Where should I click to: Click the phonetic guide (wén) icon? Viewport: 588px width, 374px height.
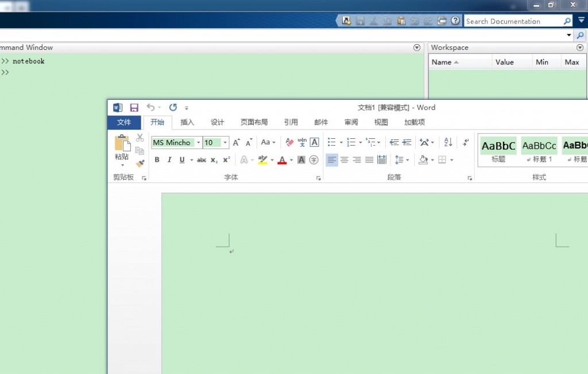coord(302,142)
